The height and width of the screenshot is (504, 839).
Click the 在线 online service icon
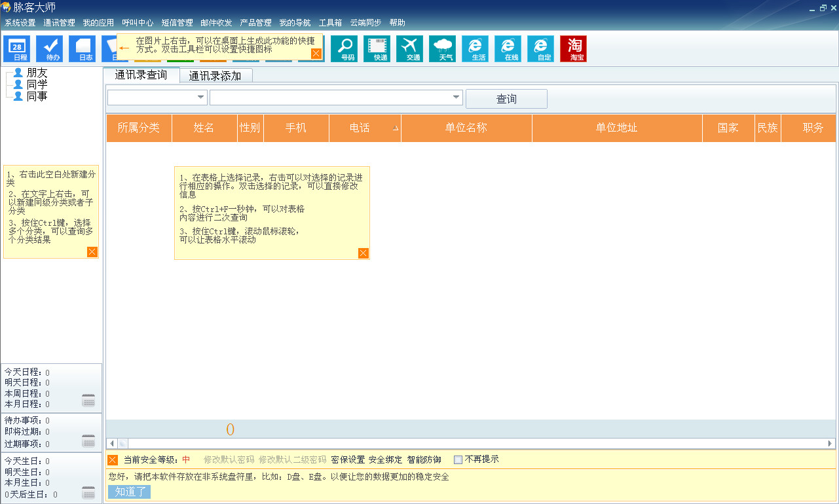point(508,48)
